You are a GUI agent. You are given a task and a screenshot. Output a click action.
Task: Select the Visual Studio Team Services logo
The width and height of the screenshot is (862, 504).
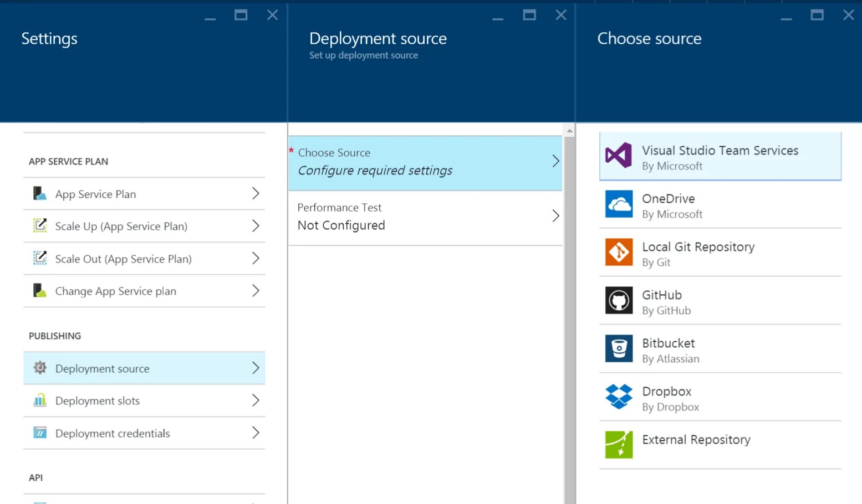tap(619, 156)
